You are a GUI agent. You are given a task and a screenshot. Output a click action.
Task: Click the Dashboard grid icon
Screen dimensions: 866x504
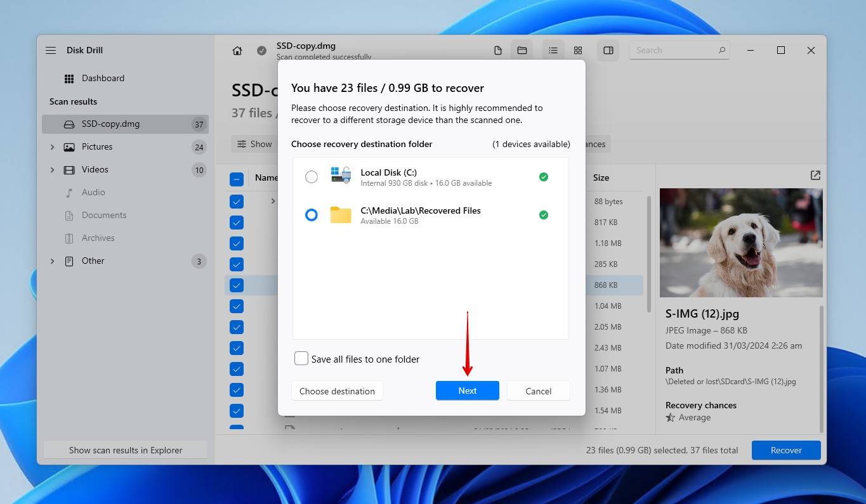(69, 79)
